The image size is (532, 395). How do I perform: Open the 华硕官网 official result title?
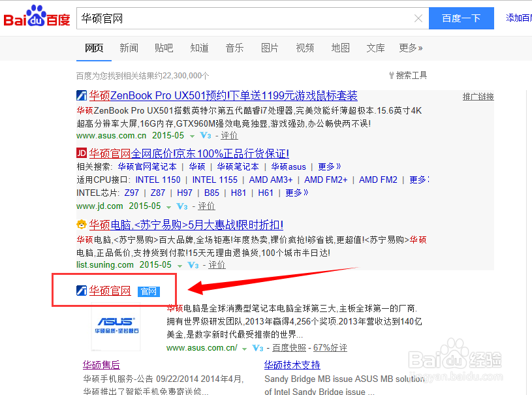(110, 291)
